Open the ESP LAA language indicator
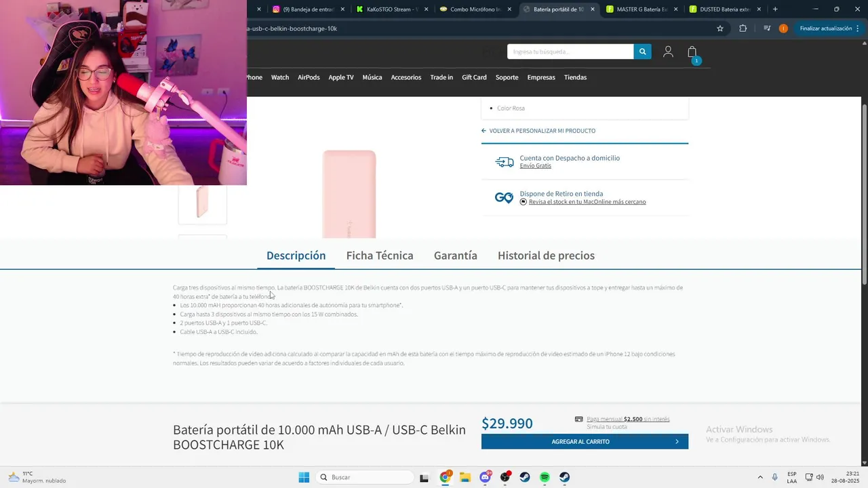Viewport: 868px width, 488px height. [x=792, y=477]
